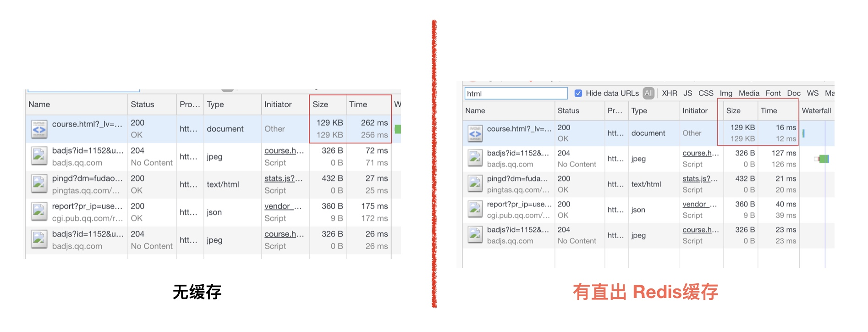Screen dimensions: 868x332
Task: Open vendor_ initiator link in right panel
Action: tap(700, 204)
